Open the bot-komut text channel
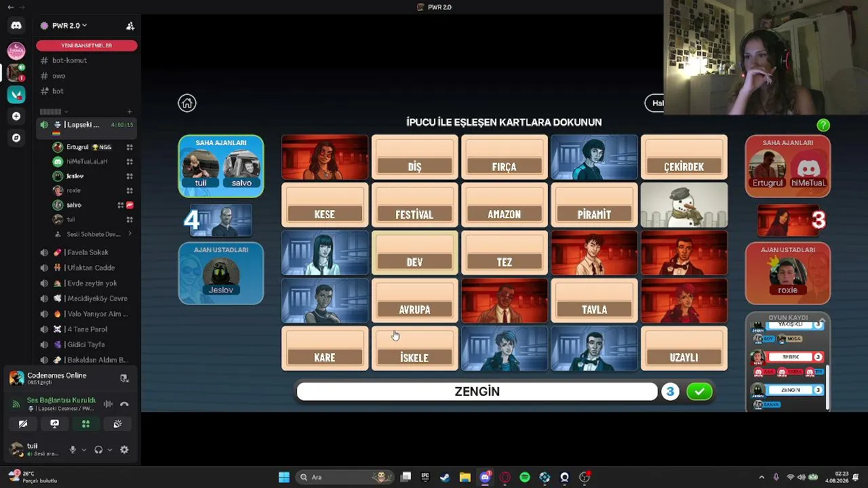 (87, 60)
